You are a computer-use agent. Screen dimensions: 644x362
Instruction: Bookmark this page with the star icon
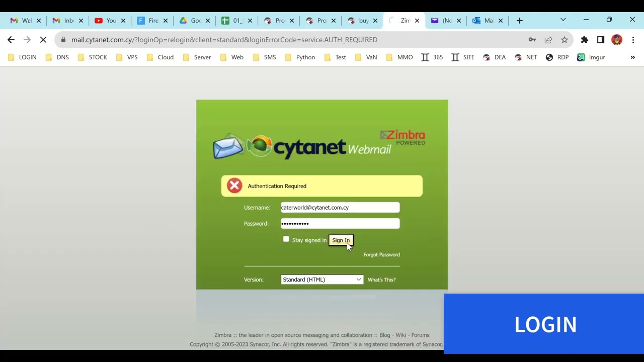click(x=565, y=40)
